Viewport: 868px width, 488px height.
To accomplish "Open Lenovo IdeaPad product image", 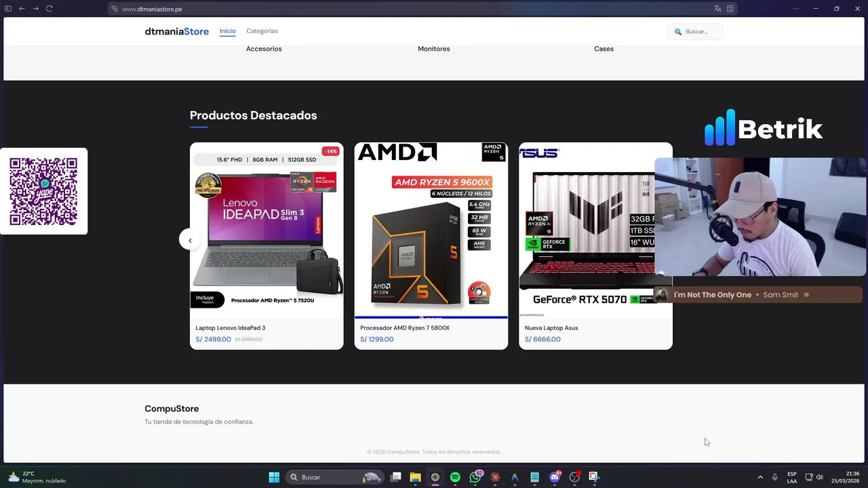I will click(267, 230).
